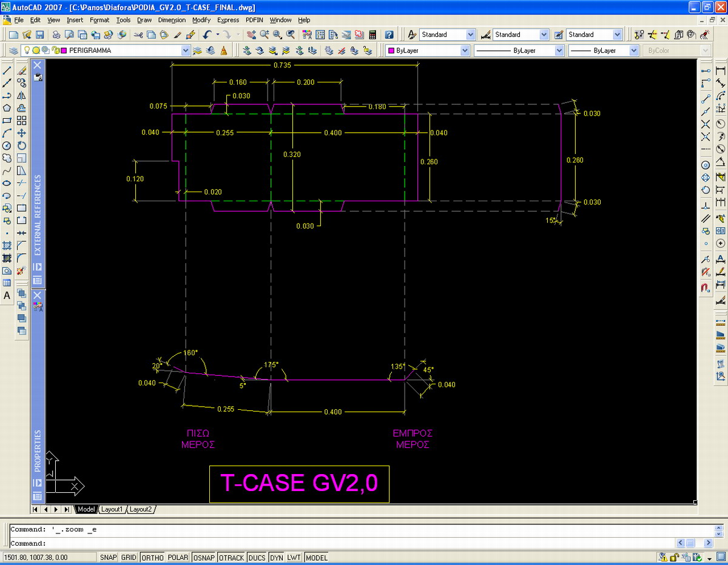Open the File menu
This screenshot has height=565, width=728.
tap(19, 20)
